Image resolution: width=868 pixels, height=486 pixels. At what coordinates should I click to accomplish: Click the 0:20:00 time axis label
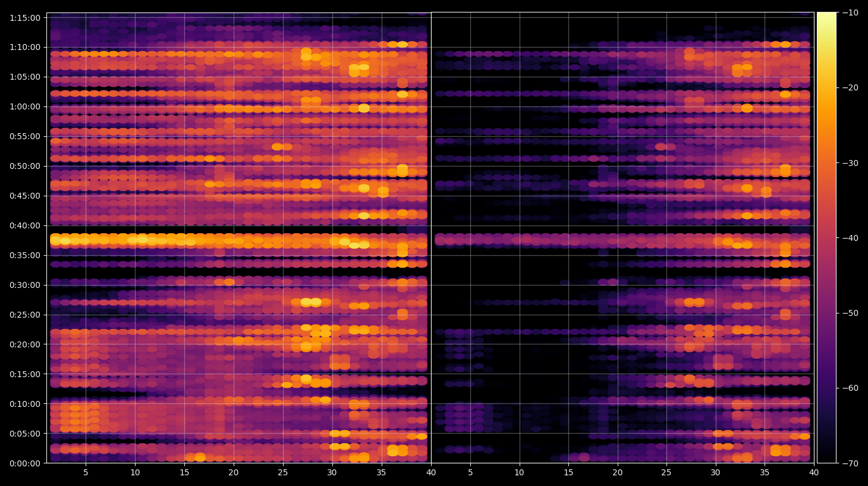[x=25, y=345]
